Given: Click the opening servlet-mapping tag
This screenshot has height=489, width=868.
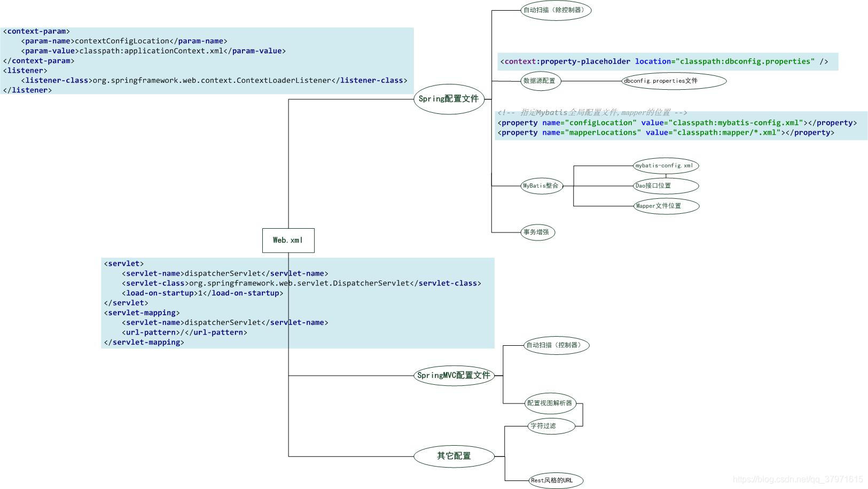Looking at the screenshot, I should 142,313.
